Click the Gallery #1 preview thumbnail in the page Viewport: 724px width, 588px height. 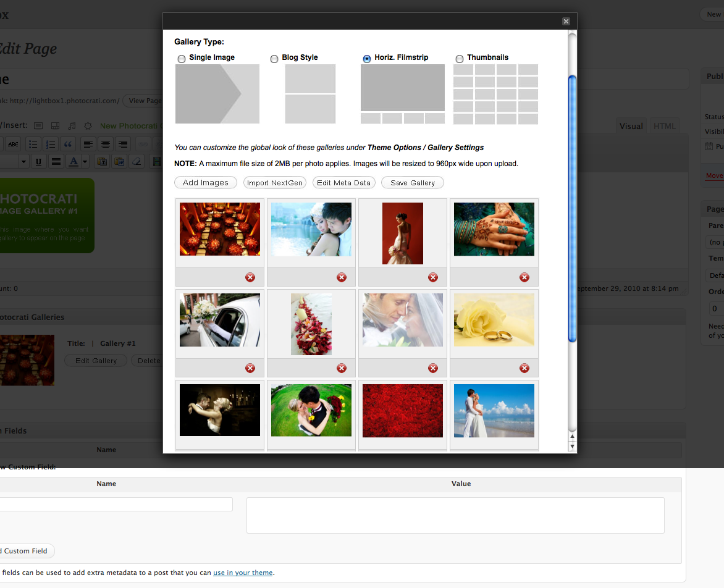pos(27,360)
